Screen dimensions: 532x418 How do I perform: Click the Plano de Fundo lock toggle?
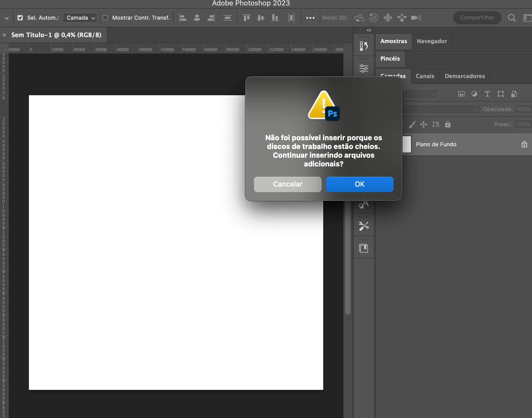coord(524,144)
